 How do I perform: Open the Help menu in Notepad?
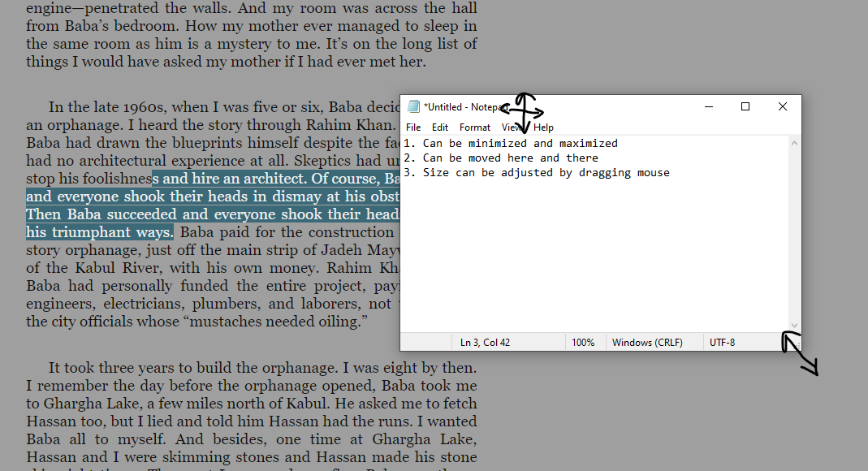(543, 127)
